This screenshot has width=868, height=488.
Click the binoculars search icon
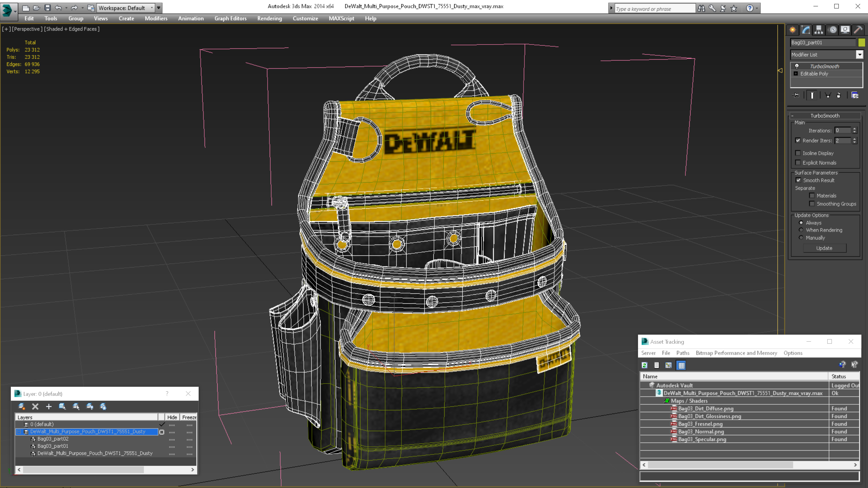pyautogui.click(x=701, y=8)
